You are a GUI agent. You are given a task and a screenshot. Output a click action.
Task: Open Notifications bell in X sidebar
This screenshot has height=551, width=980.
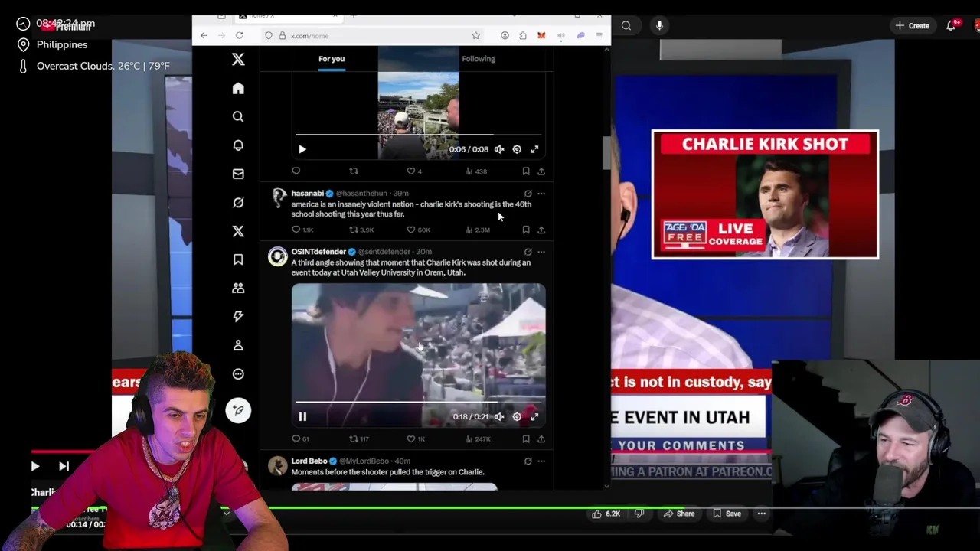click(238, 145)
